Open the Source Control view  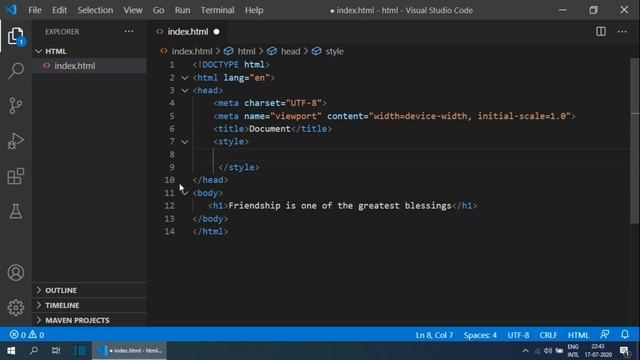click(16, 106)
